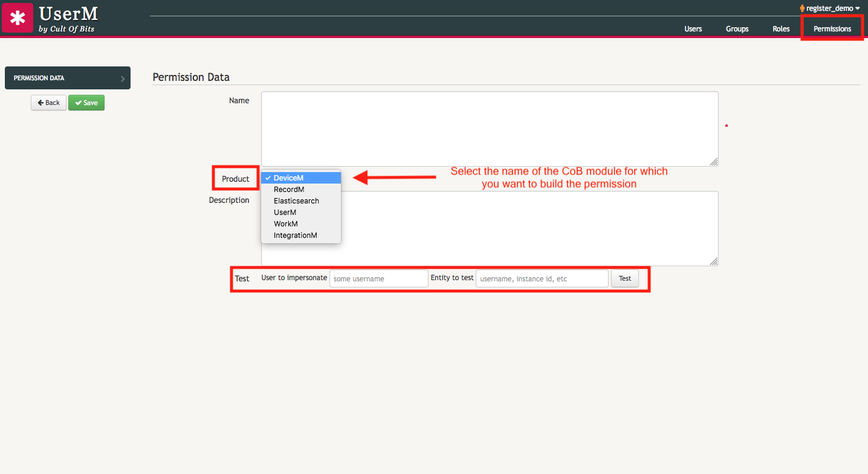Image resolution: width=868 pixels, height=474 pixels.
Task: Click the UserM asterisk logo icon
Action: 18,18
